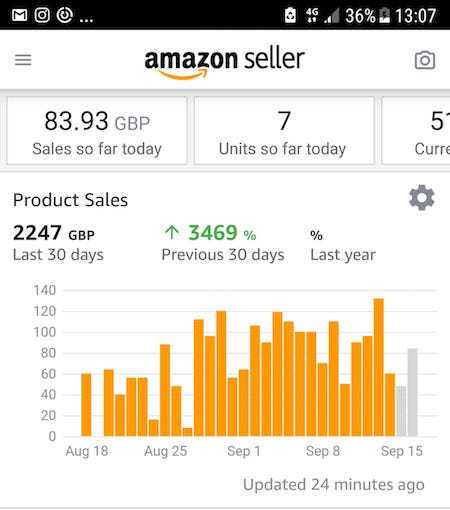Tap the Sep 1 axis label

[244, 451]
